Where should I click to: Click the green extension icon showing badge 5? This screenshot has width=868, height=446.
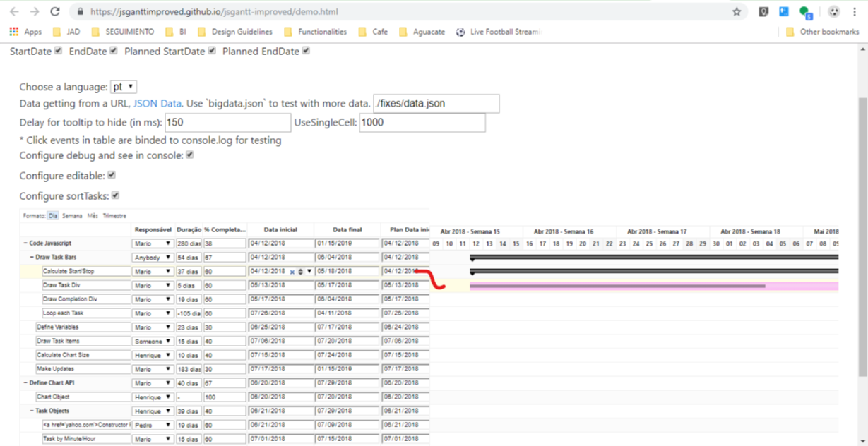point(805,12)
